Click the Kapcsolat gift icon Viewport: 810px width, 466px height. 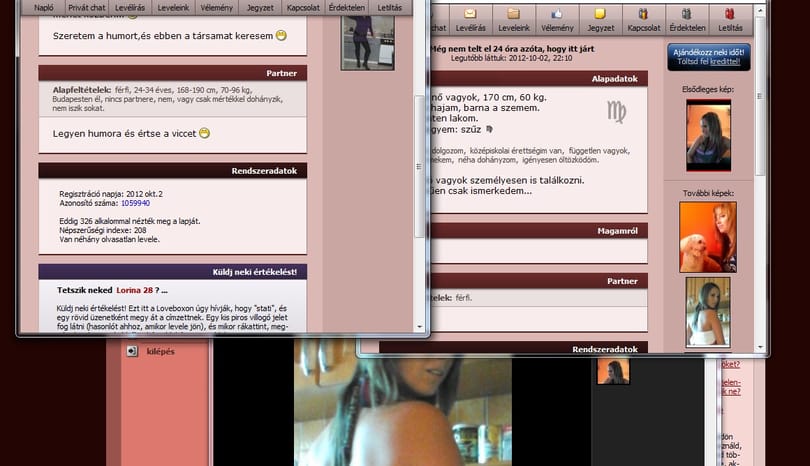click(643, 14)
